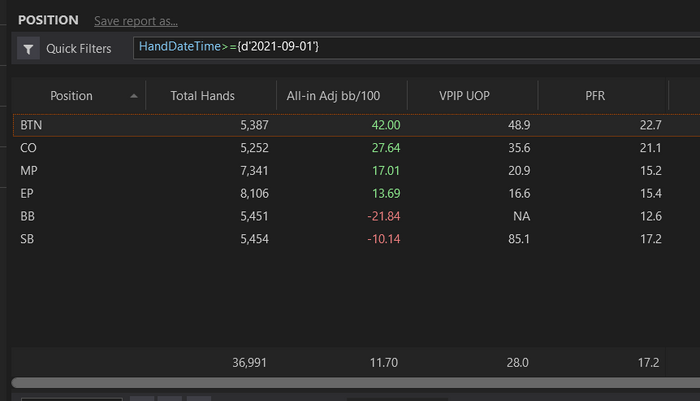Image resolution: width=700 pixels, height=401 pixels.
Task: Click the Quick Filters funnel icon
Action: [x=28, y=49]
